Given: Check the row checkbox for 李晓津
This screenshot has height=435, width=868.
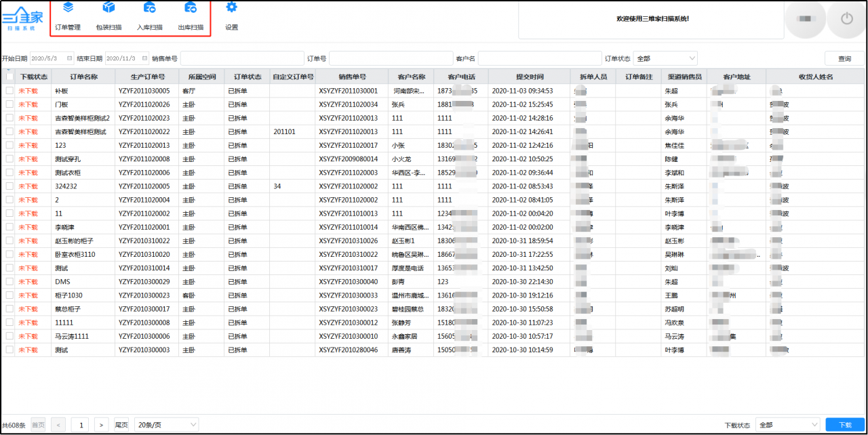Looking at the screenshot, I should (x=9, y=227).
